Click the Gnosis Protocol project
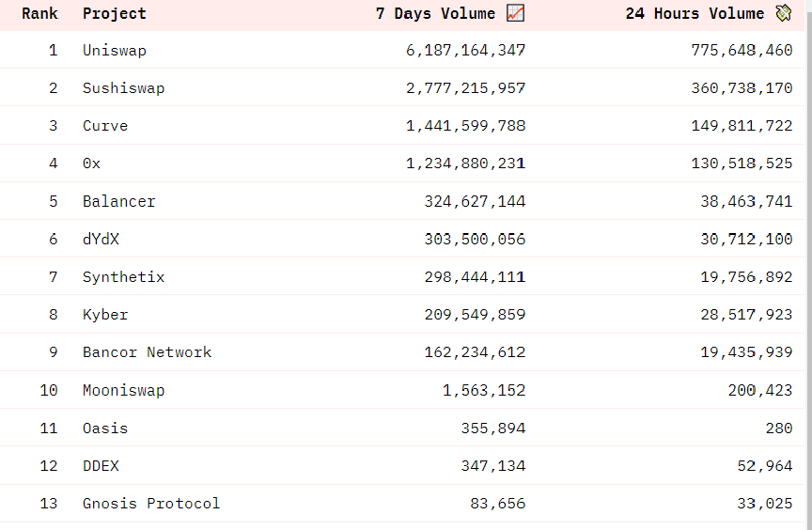 tap(151, 504)
